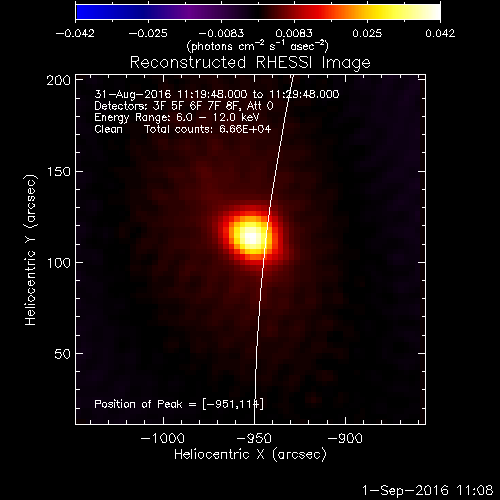Click the X-axis tick label '-950'
Screen dimensions: 500x500
click(254, 438)
